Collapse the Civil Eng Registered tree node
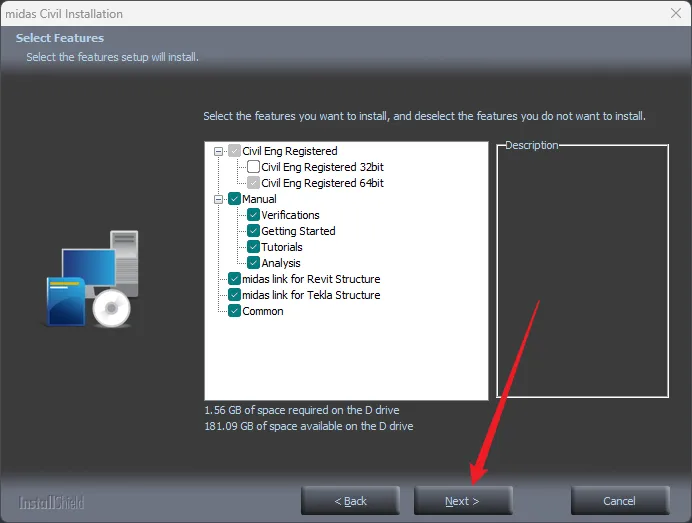 218,151
